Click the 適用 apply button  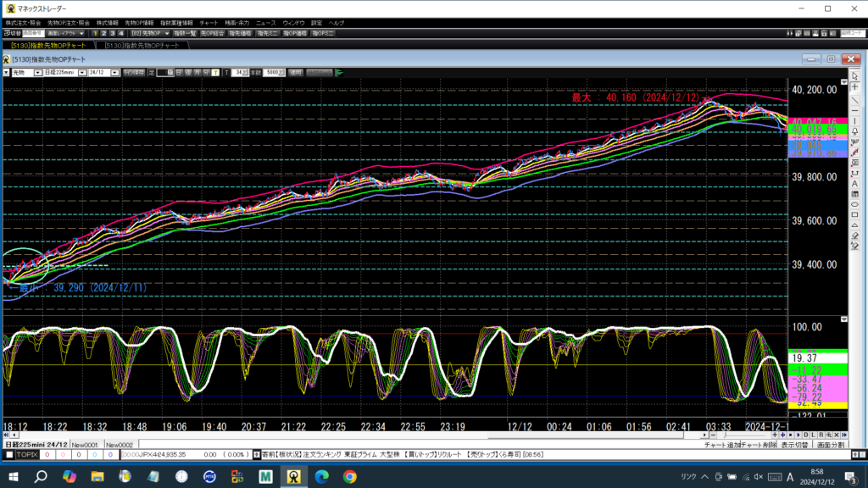(296, 73)
